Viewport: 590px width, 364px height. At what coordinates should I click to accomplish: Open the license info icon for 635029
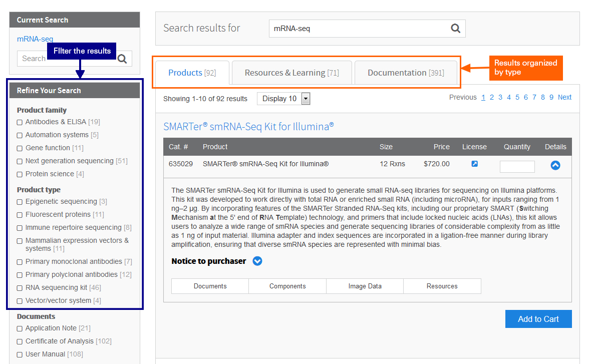(474, 164)
